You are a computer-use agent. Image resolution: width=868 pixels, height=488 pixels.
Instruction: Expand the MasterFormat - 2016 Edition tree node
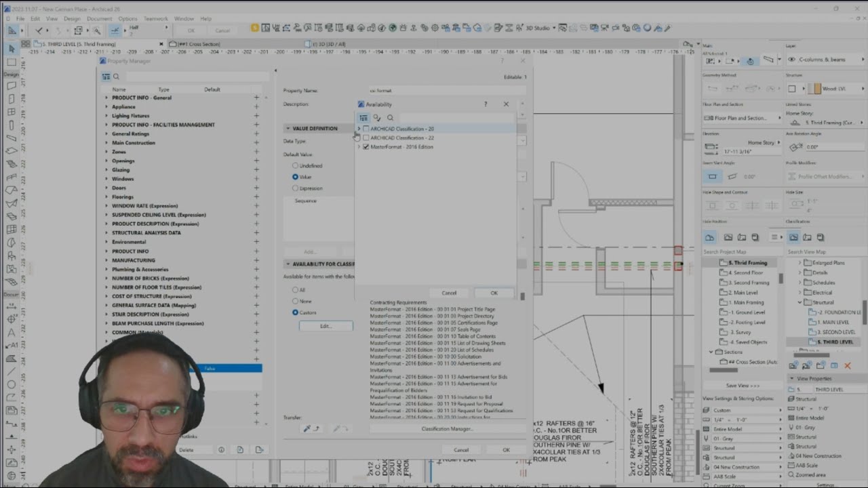point(359,146)
